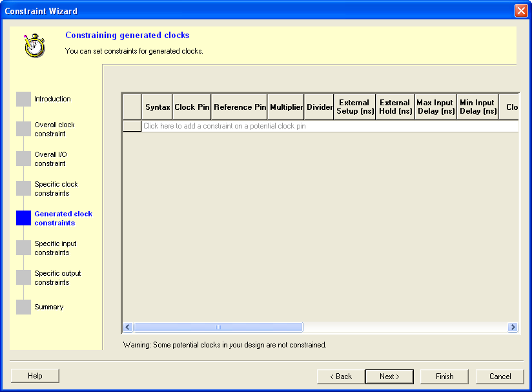
Task: Click here to add a constraint row
Action: (330, 126)
